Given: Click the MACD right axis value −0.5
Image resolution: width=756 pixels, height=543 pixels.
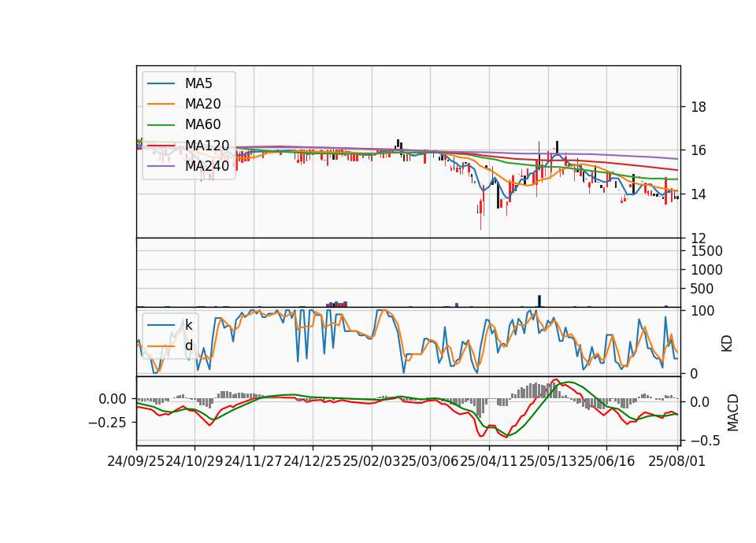Looking at the screenshot, I should click(x=706, y=441).
